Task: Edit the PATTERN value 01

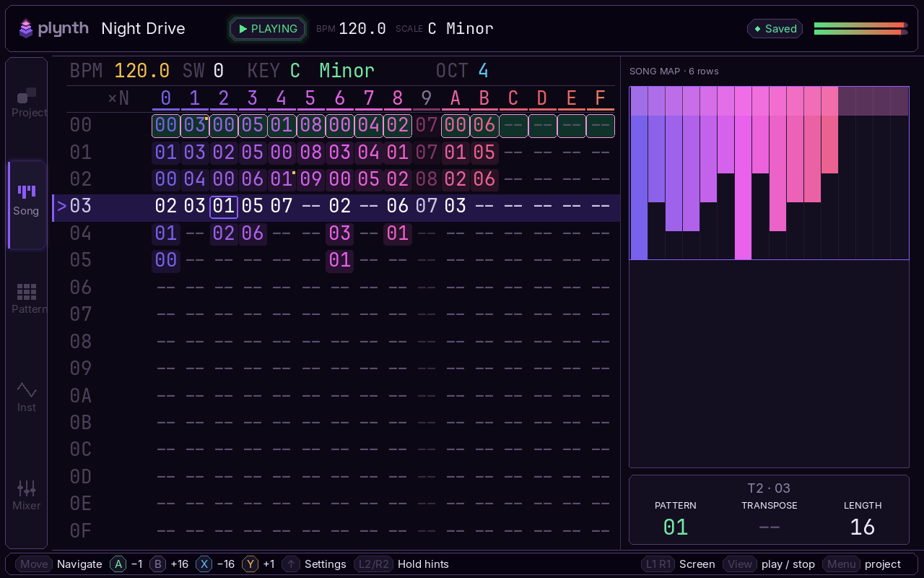Action: 676,527
